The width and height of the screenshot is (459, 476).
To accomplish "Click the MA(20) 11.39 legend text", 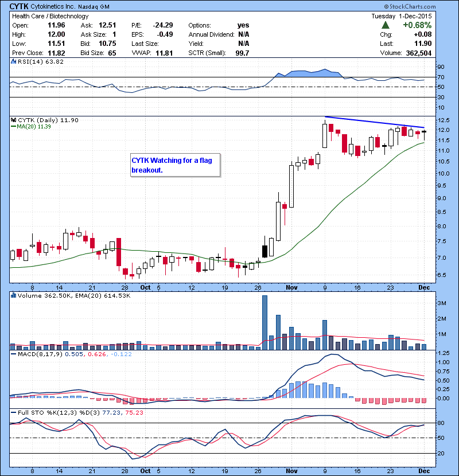I will [34, 126].
